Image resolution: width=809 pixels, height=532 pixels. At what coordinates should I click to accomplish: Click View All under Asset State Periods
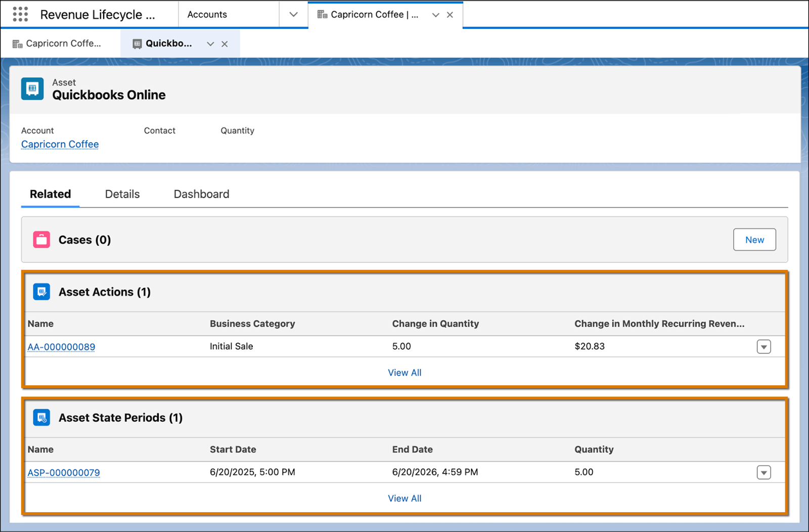(x=404, y=498)
